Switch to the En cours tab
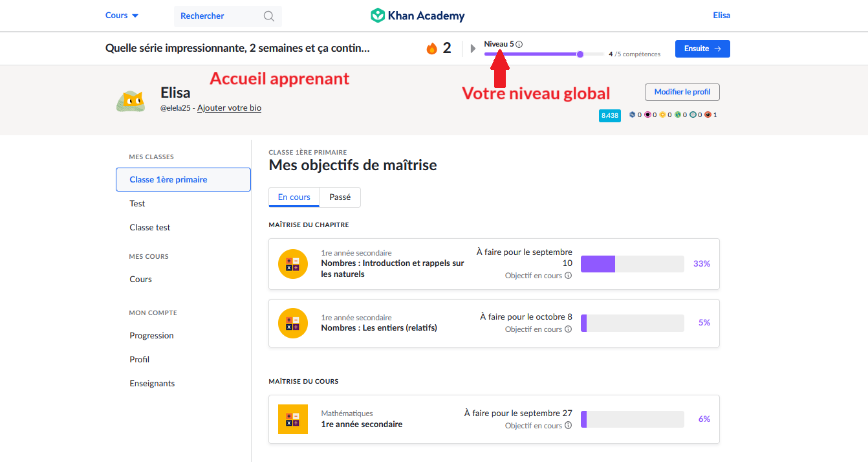 pos(294,197)
